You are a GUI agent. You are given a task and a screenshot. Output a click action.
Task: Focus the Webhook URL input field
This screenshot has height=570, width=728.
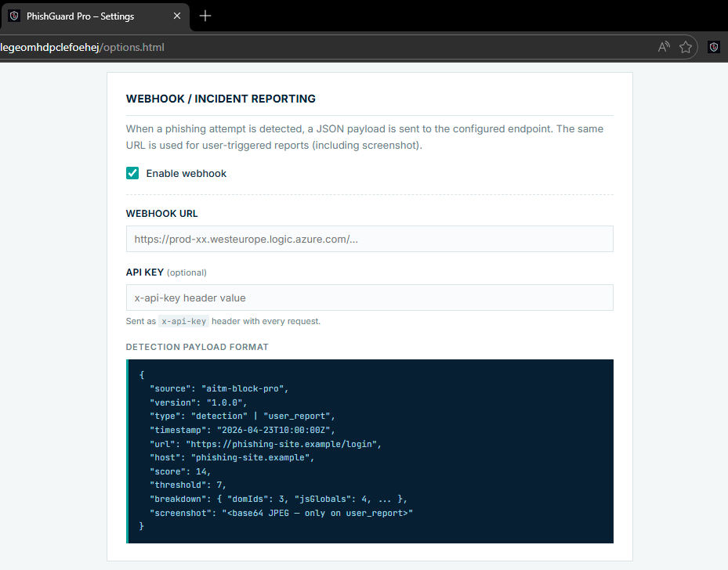pyautogui.click(x=370, y=239)
